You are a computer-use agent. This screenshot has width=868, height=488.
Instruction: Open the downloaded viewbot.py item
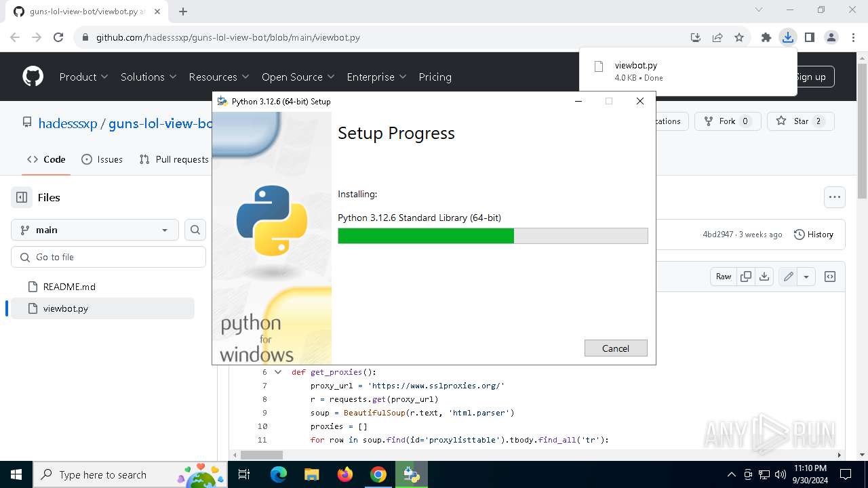688,71
